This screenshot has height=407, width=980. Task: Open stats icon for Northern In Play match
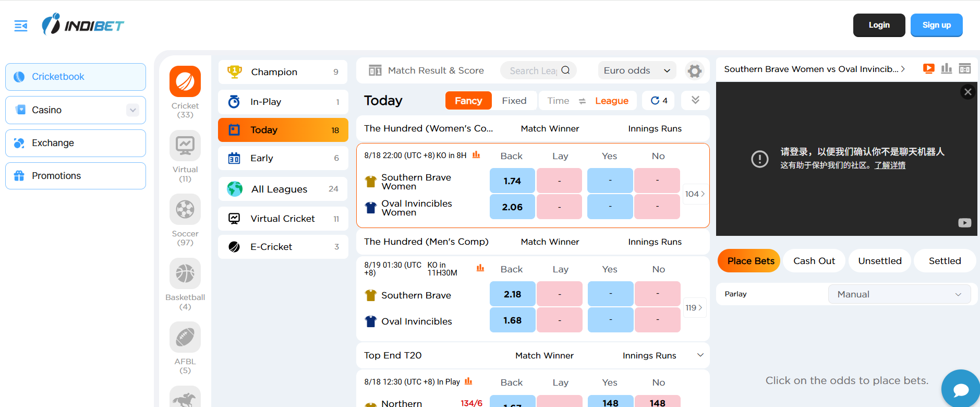pos(468,381)
